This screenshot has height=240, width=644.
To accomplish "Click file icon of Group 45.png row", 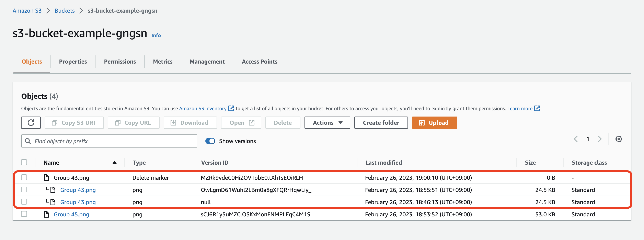I will pos(46,214).
